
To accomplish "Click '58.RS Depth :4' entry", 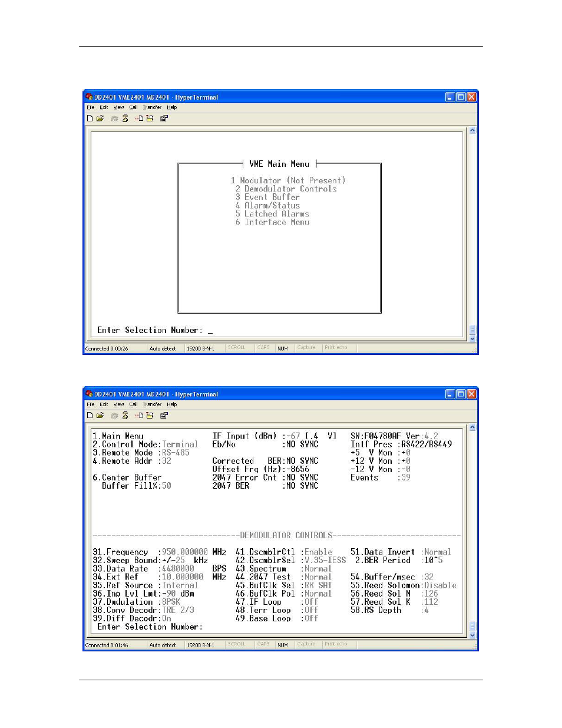I will pyautogui.click(x=390, y=610).
